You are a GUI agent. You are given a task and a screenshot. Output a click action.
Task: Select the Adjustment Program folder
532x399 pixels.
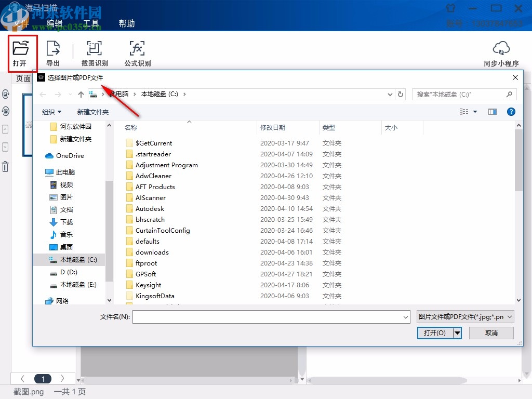[x=167, y=165]
